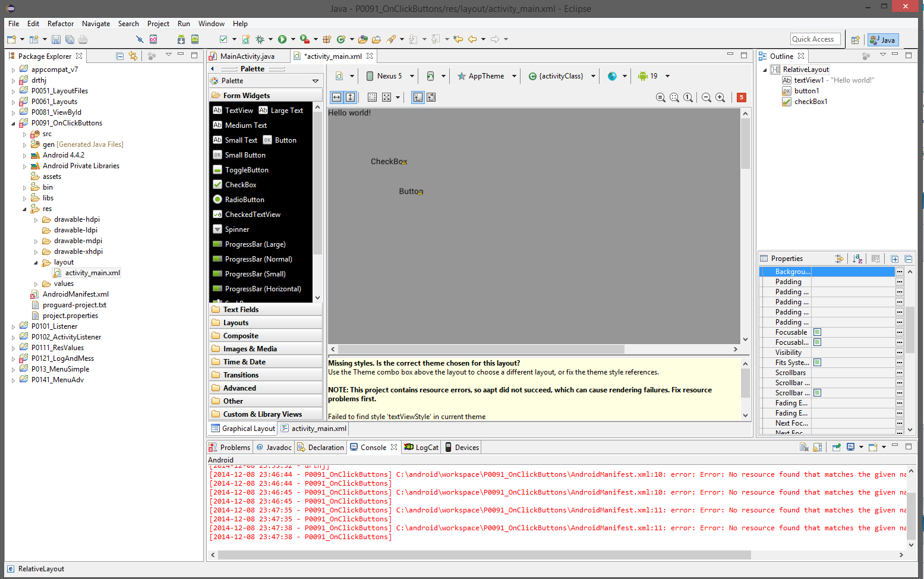Open the Navigate menu
924x579 pixels.
coord(96,24)
